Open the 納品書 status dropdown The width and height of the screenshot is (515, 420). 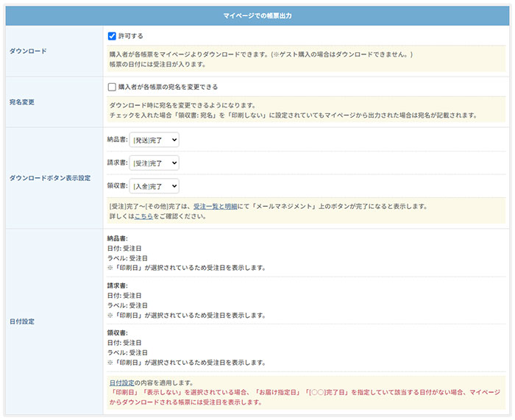[x=154, y=140]
